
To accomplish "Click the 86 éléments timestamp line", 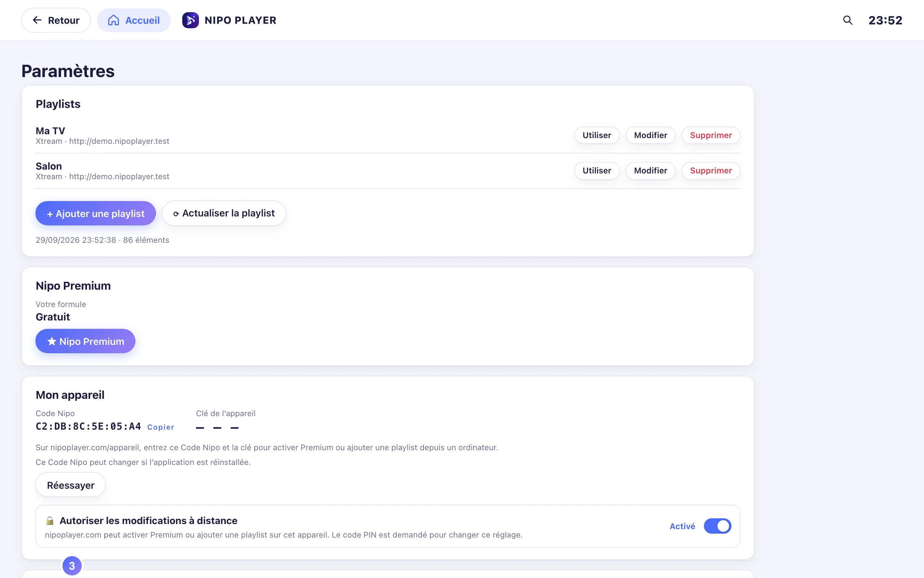I will pyautogui.click(x=102, y=240).
